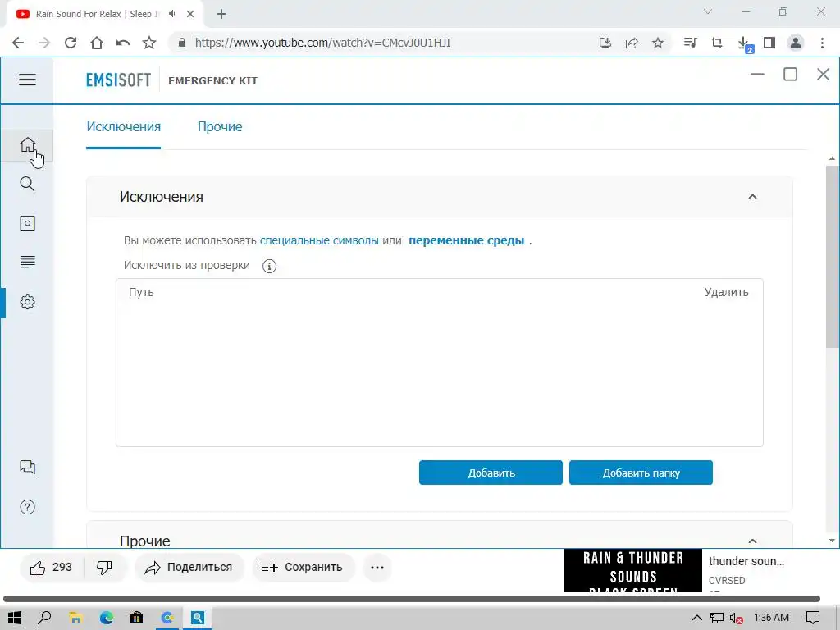The image size is (840, 630).
Task: Open the browser profile avatar
Action: [x=796, y=43]
